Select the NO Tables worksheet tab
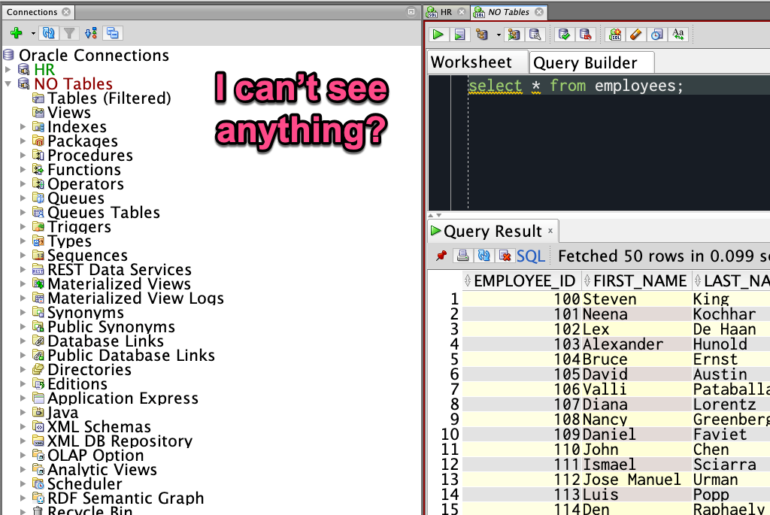Viewport: 770px width, 515px height. coord(508,12)
